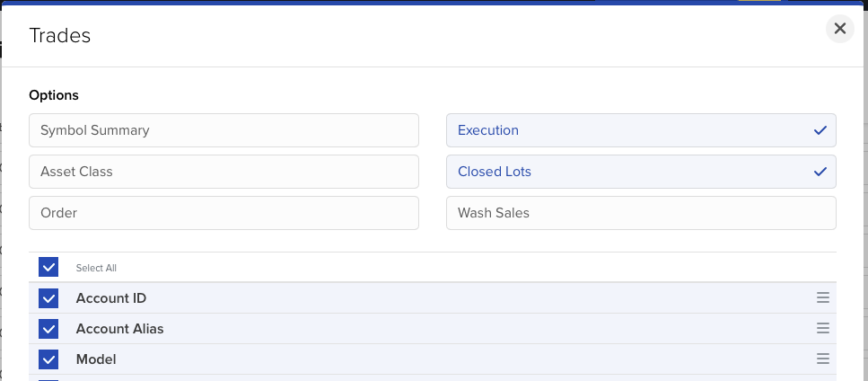Viewport: 868px width, 381px height.
Task: Click the Select All label text
Action: [96, 268]
